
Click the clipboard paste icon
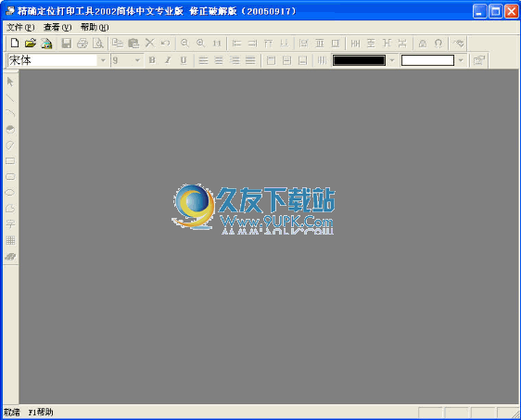tap(133, 44)
